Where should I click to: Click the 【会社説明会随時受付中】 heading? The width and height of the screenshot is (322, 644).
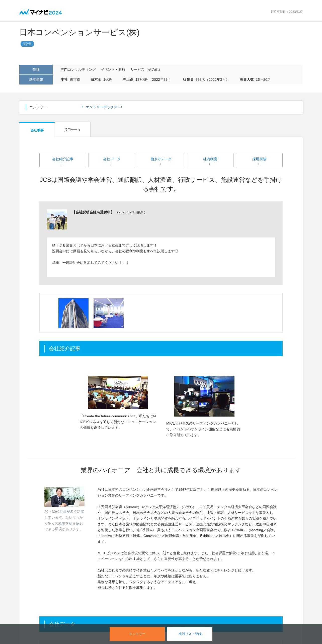coord(93,212)
